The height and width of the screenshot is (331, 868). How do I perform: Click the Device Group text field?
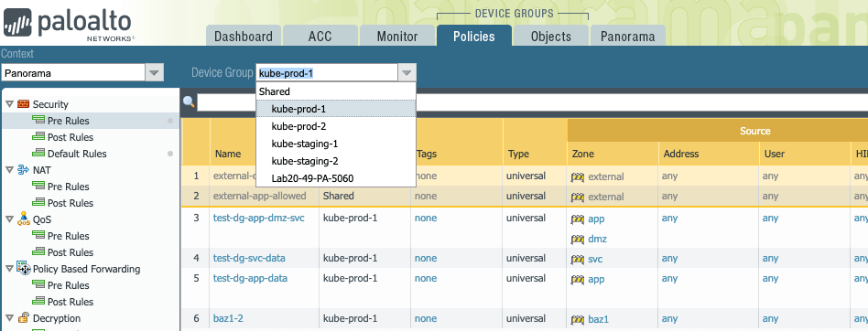[327, 73]
